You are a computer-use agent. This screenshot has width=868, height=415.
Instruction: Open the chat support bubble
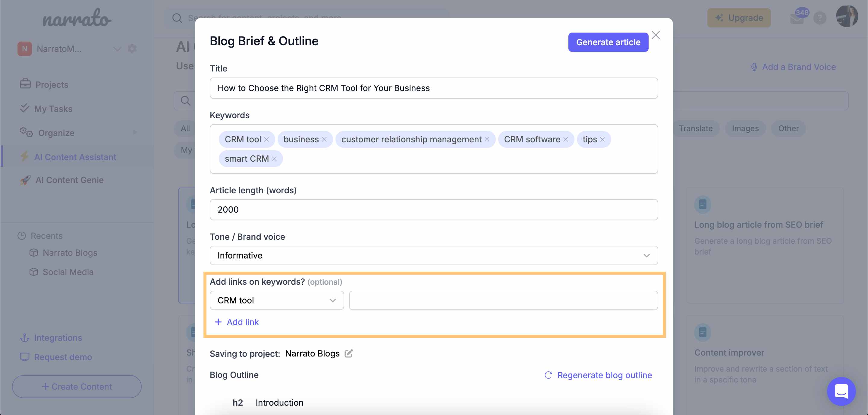841,391
